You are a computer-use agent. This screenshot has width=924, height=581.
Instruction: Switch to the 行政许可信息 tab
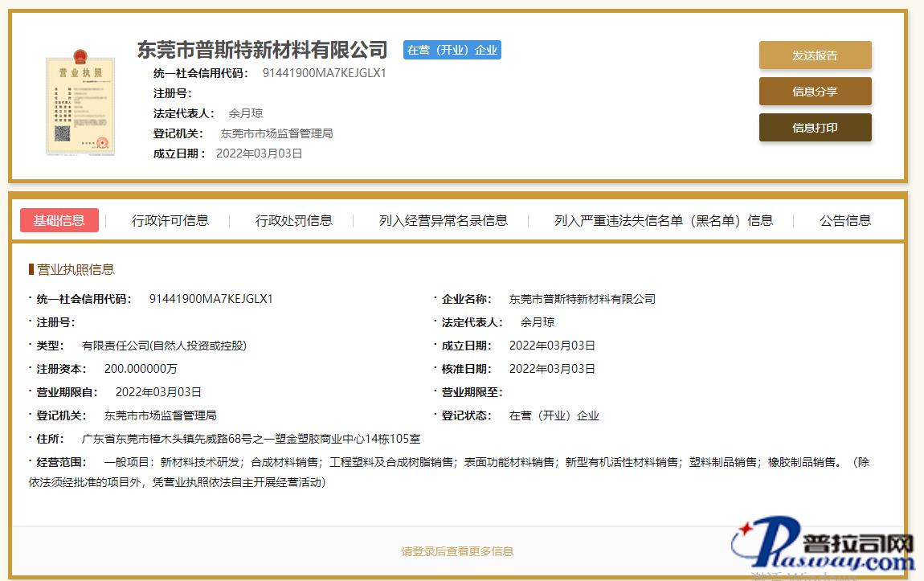pos(170,220)
